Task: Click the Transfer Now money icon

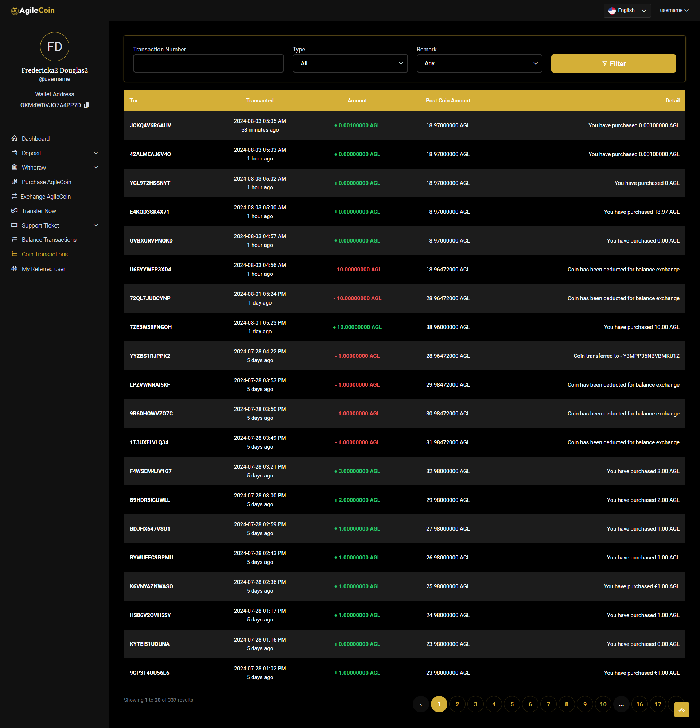Action: click(15, 210)
